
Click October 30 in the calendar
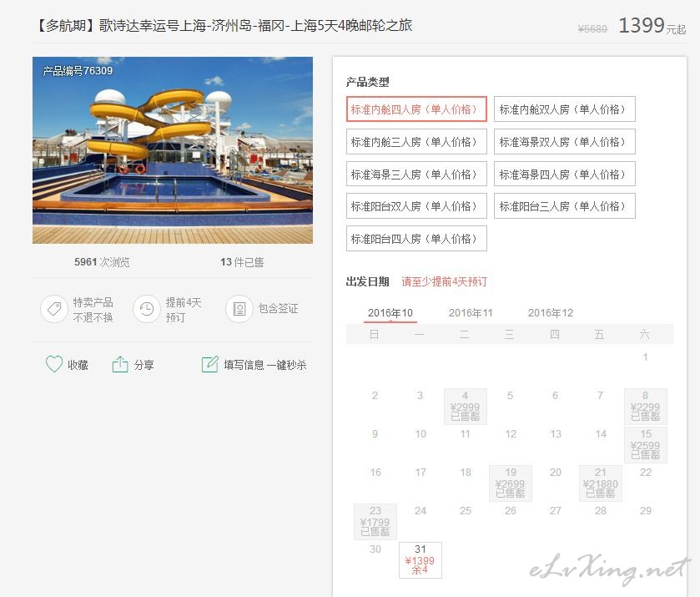point(375,549)
